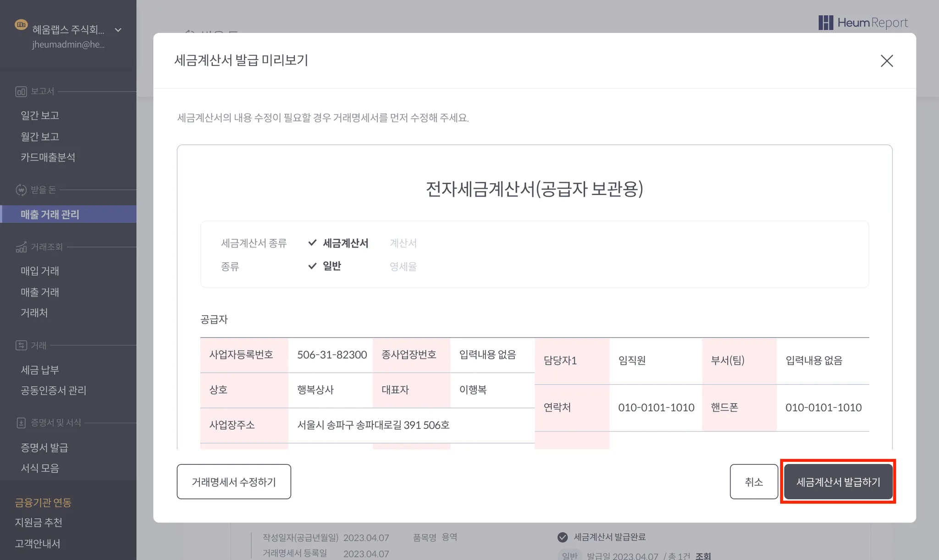Choose the 일반 category option
The width and height of the screenshot is (939, 560).
point(331,266)
